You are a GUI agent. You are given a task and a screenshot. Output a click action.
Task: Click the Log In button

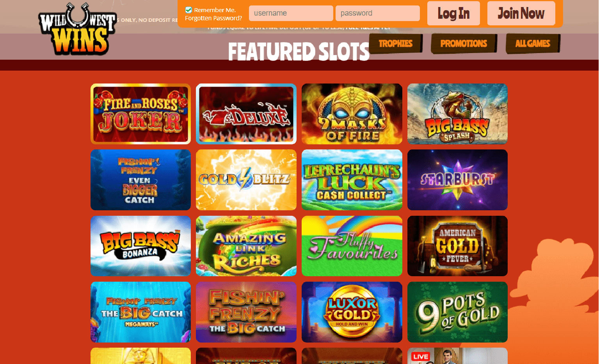pos(453,13)
